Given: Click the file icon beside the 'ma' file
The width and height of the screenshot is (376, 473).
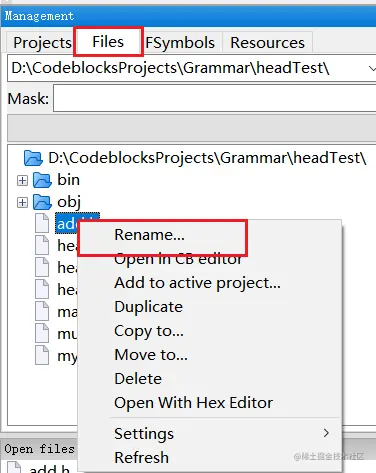Looking at the screenshot, I should point(42,311).
